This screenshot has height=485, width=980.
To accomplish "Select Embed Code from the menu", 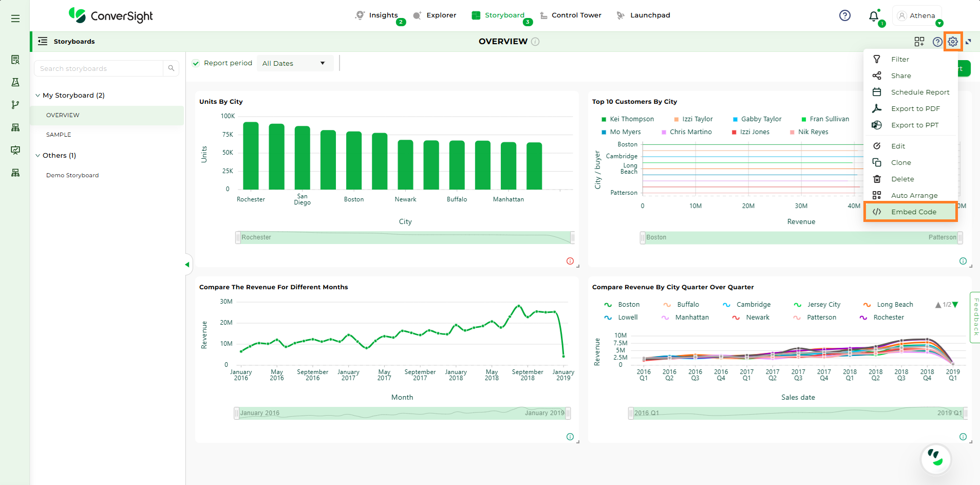I will coord(913,212).
